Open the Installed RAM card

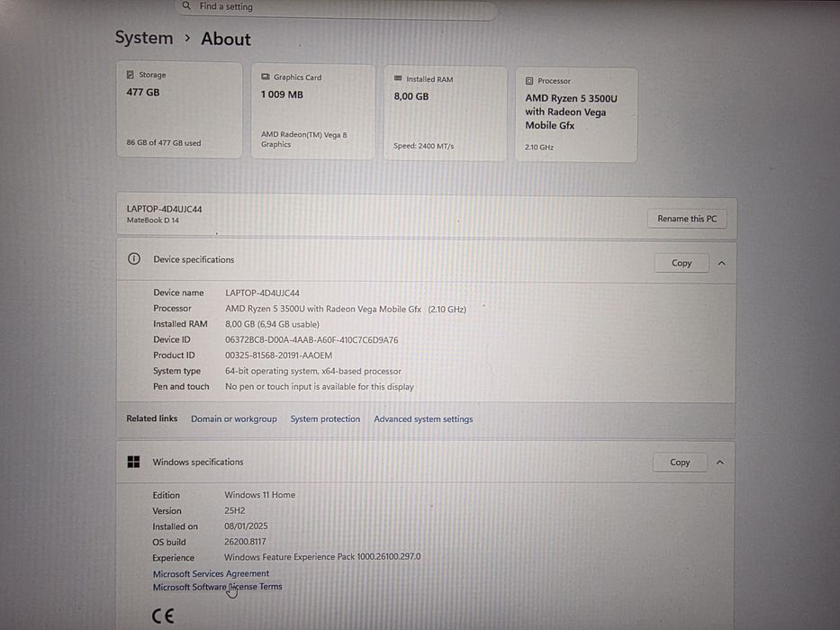[x=445, y=113]
